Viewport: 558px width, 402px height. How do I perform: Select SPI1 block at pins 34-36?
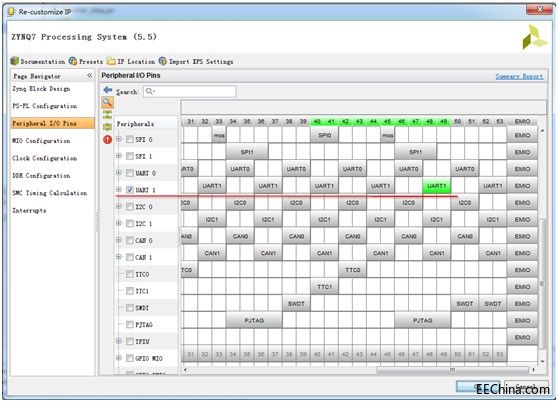(247, 152)
